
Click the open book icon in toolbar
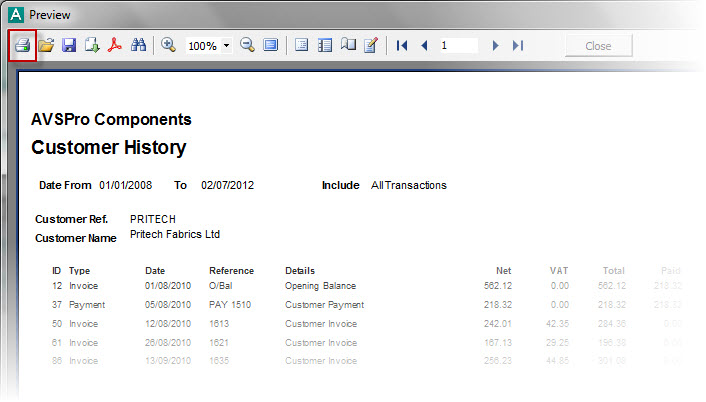pyautogui.click(x=348, y=46)
